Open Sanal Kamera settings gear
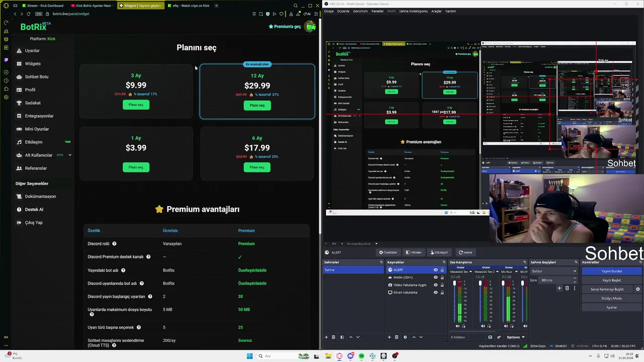Screen dimensions: 644x362 638,290
